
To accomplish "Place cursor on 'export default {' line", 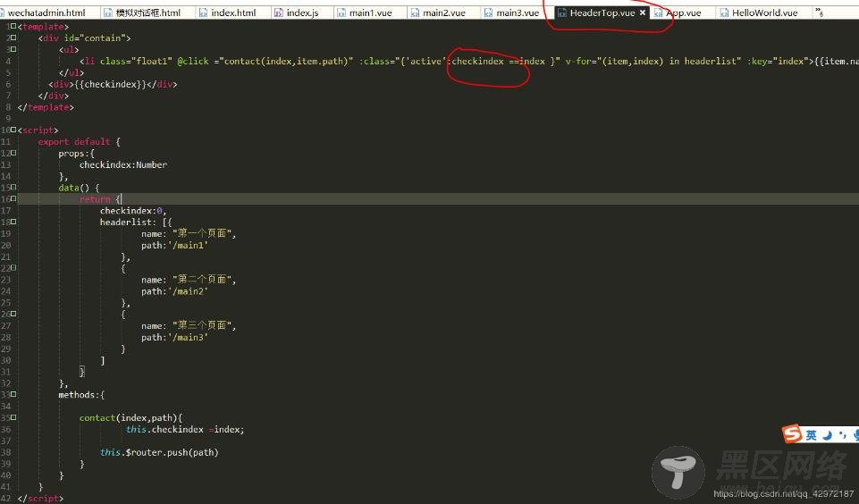I will 80,141.
